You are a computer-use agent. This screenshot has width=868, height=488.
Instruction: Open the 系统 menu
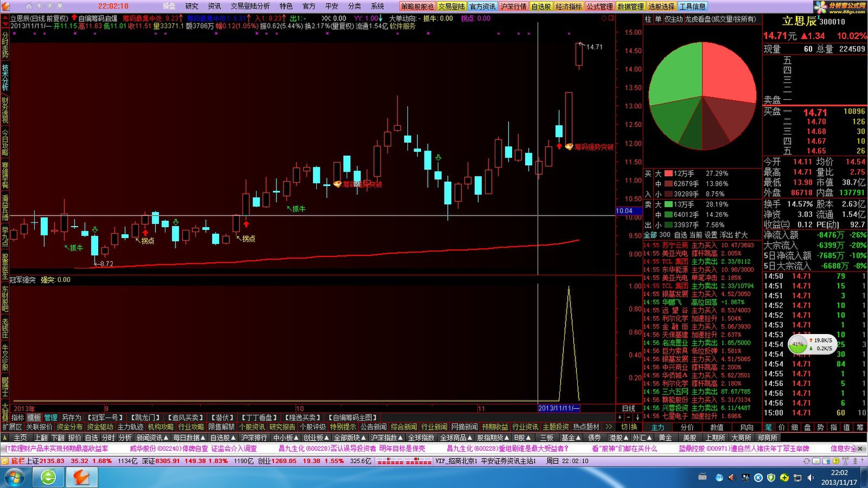point(377,6)
